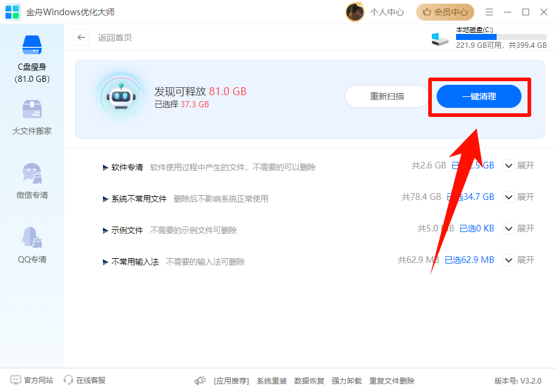Click the back arrow near 返回首页
Screen dimensions: 556x392
(81, 37)
